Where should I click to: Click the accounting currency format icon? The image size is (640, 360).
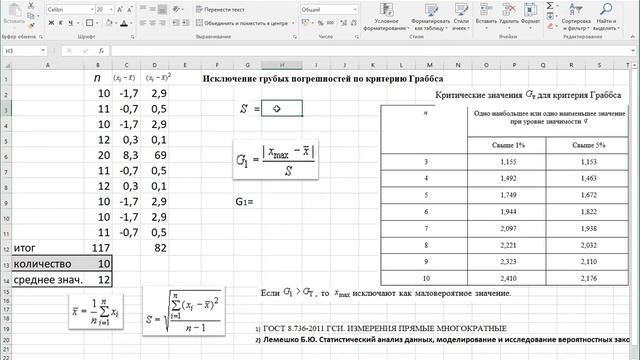[306, 23]
